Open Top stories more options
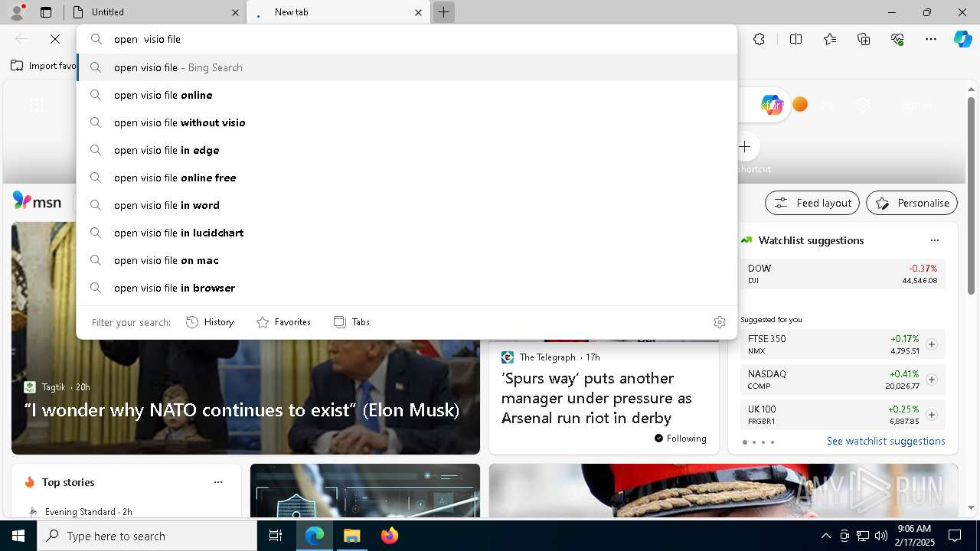 218,482
